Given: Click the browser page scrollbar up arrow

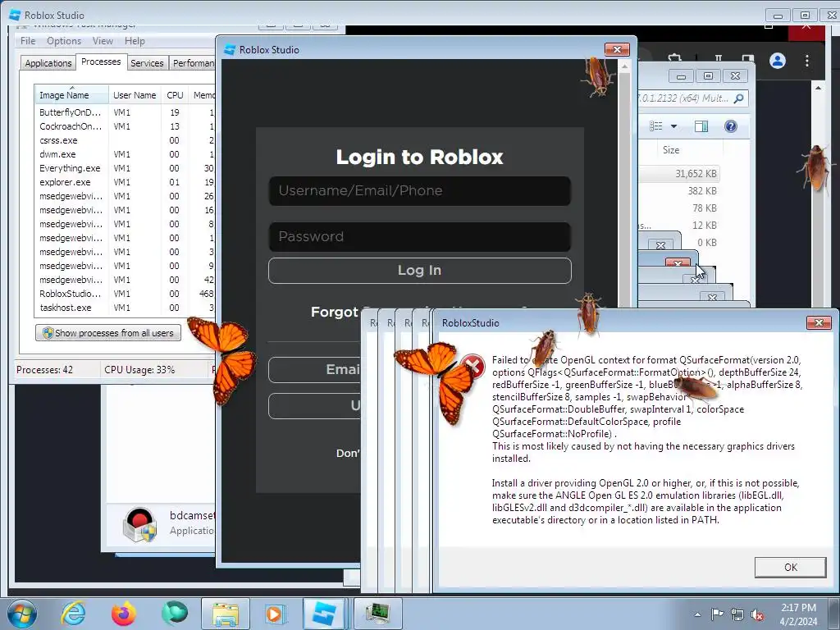Looking at the screenshot, I should 818,87.
